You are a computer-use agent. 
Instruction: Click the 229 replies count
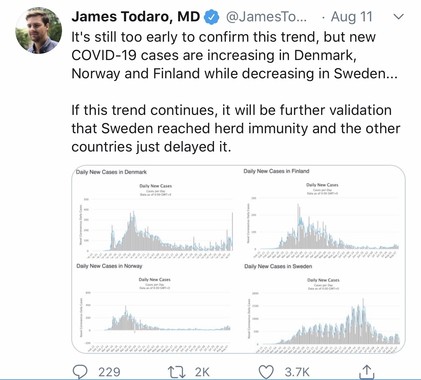point(109,372)
